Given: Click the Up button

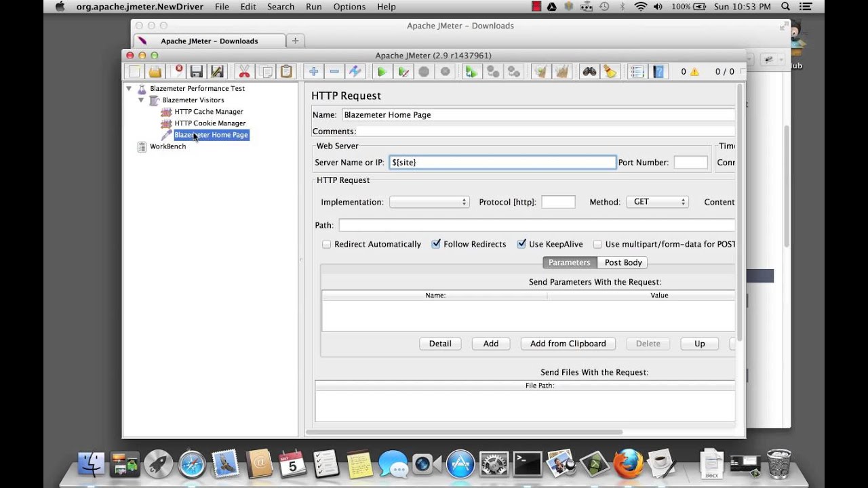Looking at the screenshot, I should (x=700, y=344).
